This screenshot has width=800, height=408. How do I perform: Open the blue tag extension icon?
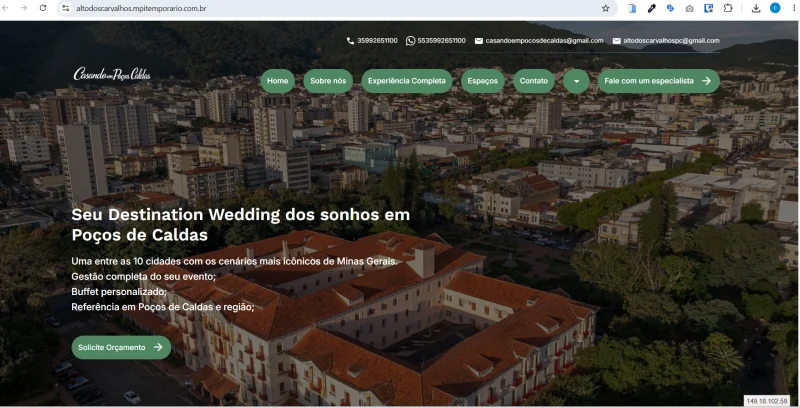point(670,8)
